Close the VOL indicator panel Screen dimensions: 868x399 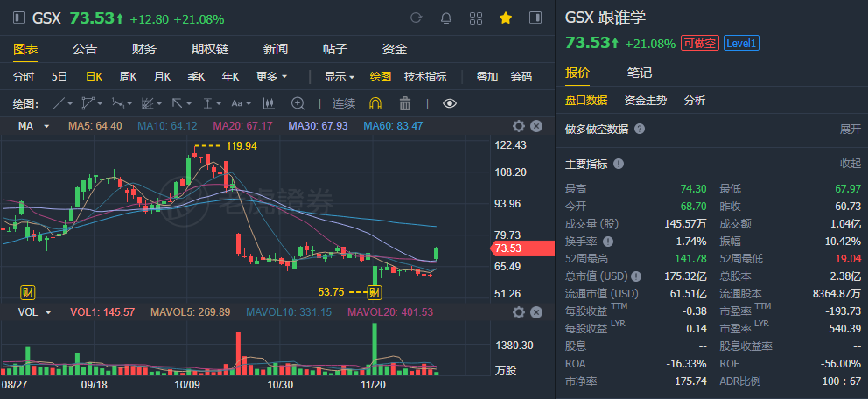535,312
